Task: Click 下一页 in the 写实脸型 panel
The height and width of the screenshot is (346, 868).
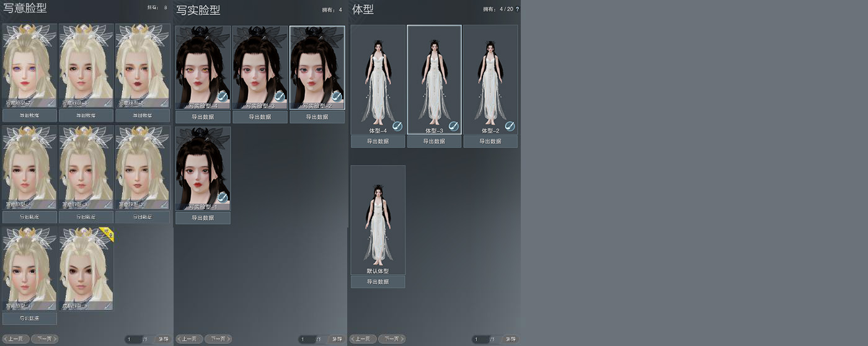Action: pyautogui.click(x=218, y=339)
